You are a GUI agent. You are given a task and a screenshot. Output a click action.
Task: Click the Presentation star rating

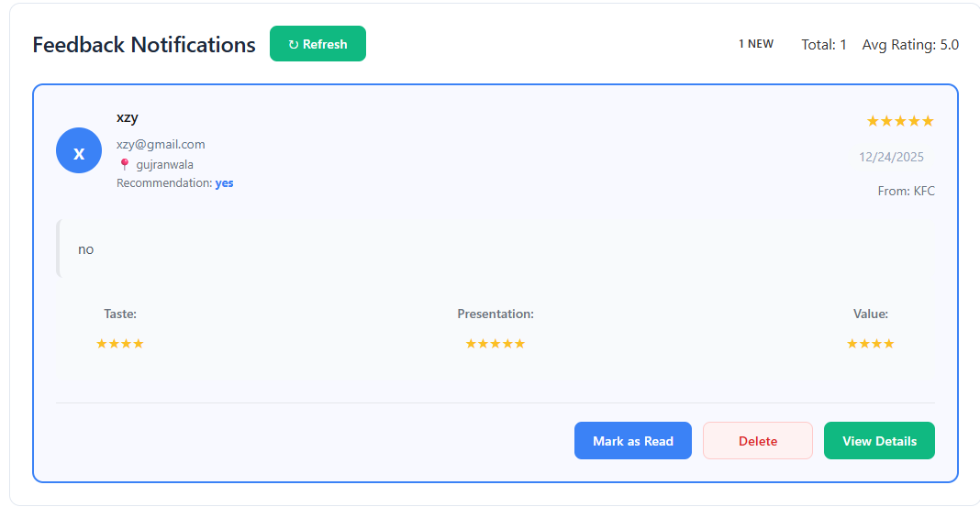[496, 344]
